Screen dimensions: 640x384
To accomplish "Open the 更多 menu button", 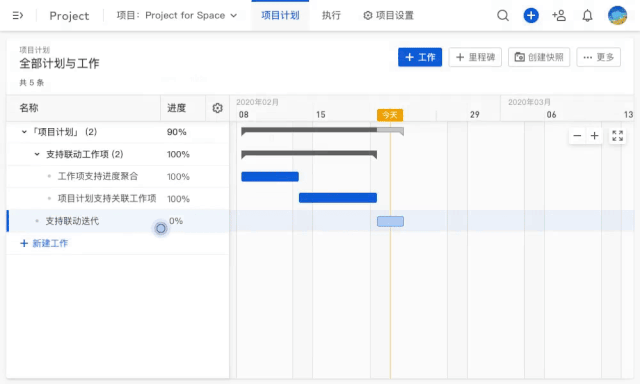I will click(598, 57).
